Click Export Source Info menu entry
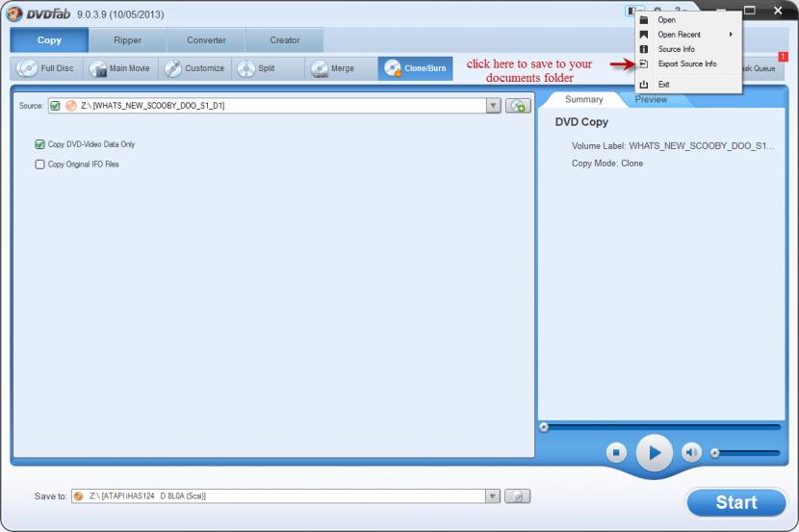This screenshot has height=532, width=799. (x=688, y=64)
